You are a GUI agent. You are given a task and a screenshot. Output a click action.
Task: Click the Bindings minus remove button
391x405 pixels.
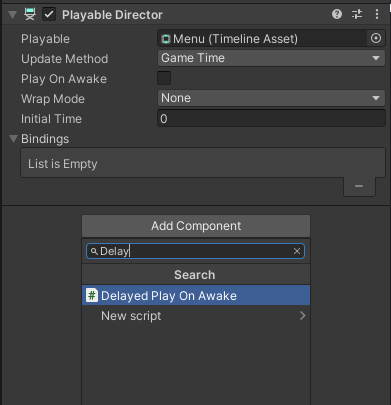point(359,186)
